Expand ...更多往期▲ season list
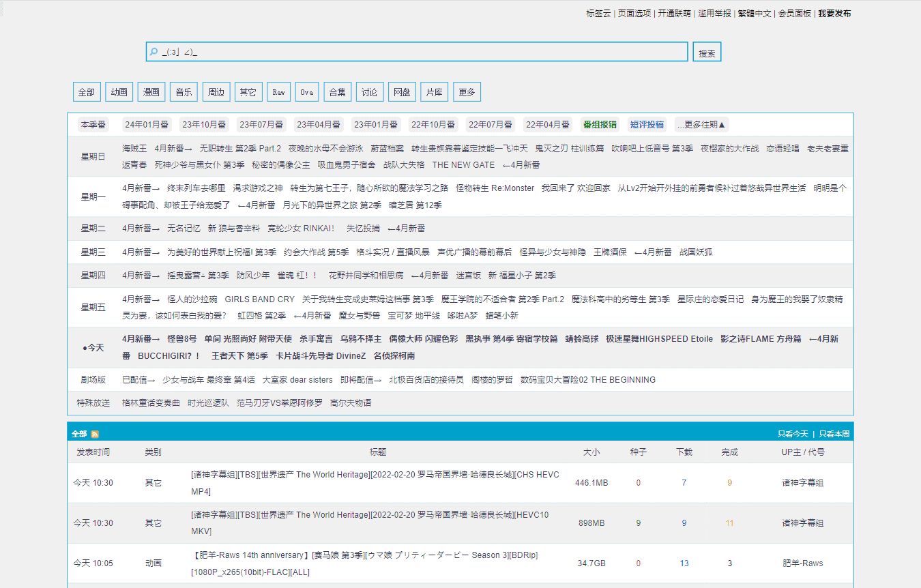921x588 pixels. [701, 125]
